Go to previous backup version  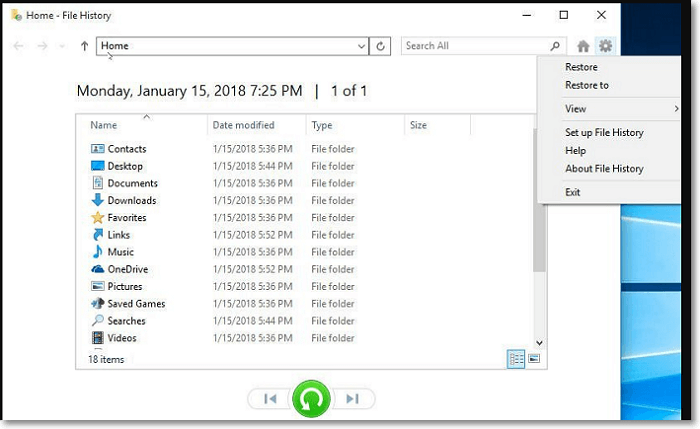(270, 399)
